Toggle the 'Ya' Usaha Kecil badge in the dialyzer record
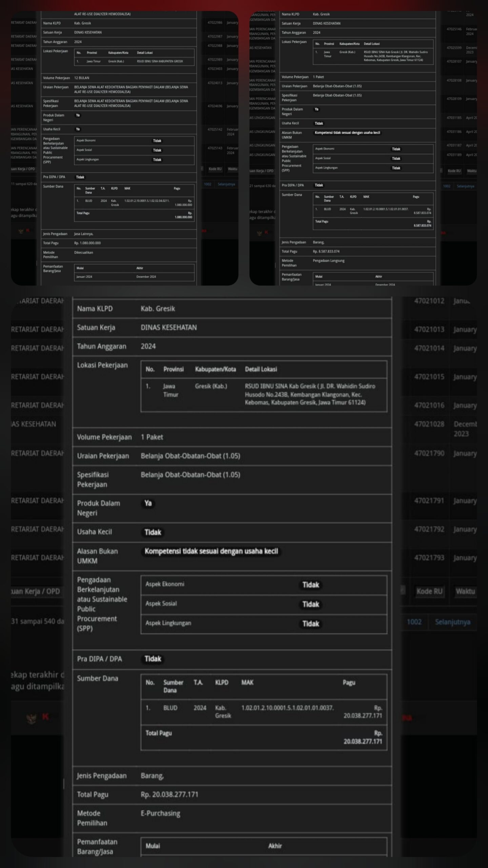 tap(78, 129)
